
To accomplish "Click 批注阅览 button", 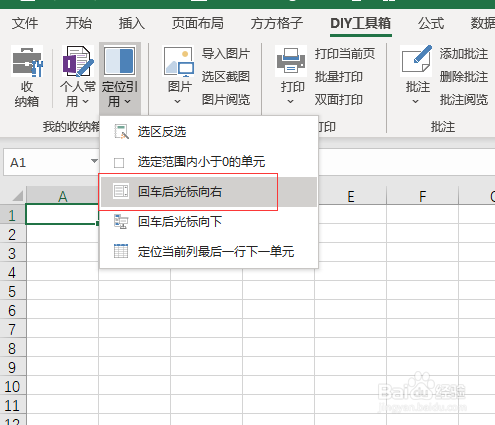I will coord(464,99).
